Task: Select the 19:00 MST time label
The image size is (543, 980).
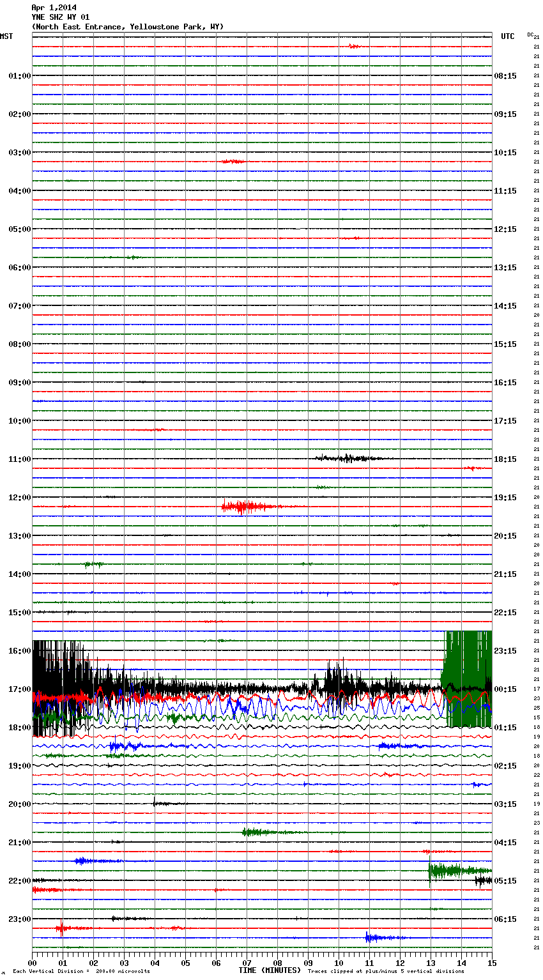Action: pyautogui.click(x=20, y=766)
